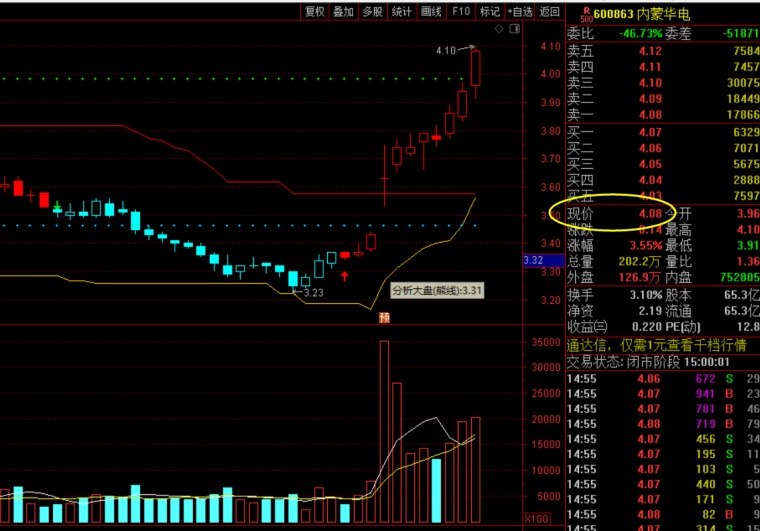Select the tick row with volume 440
Screen dimensions: 760x531
point(663,484)
